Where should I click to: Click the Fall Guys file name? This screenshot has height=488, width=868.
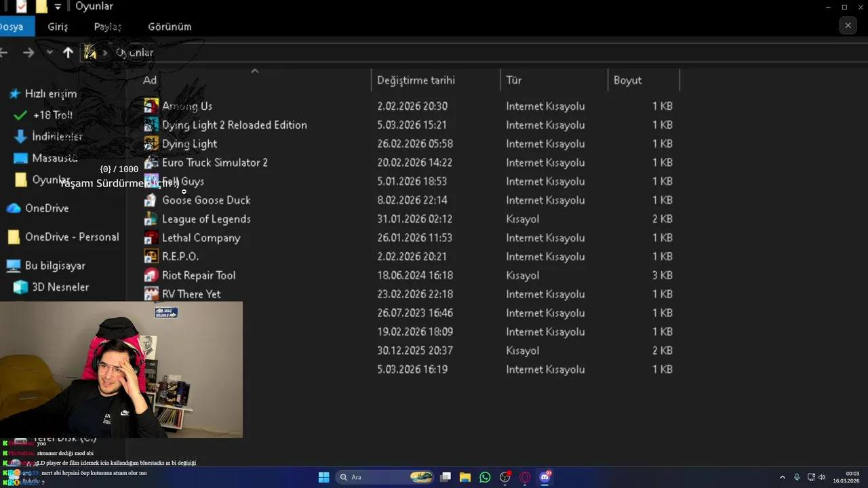(183, 182)
